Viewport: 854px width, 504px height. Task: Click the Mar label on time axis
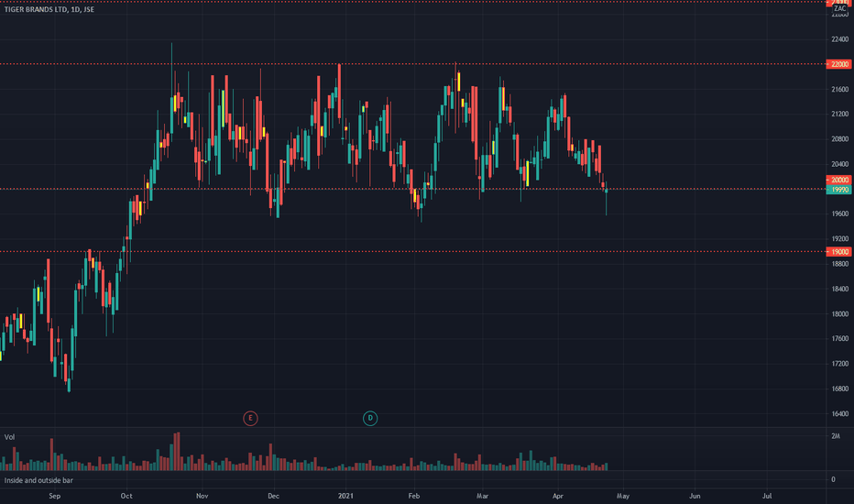482,496
